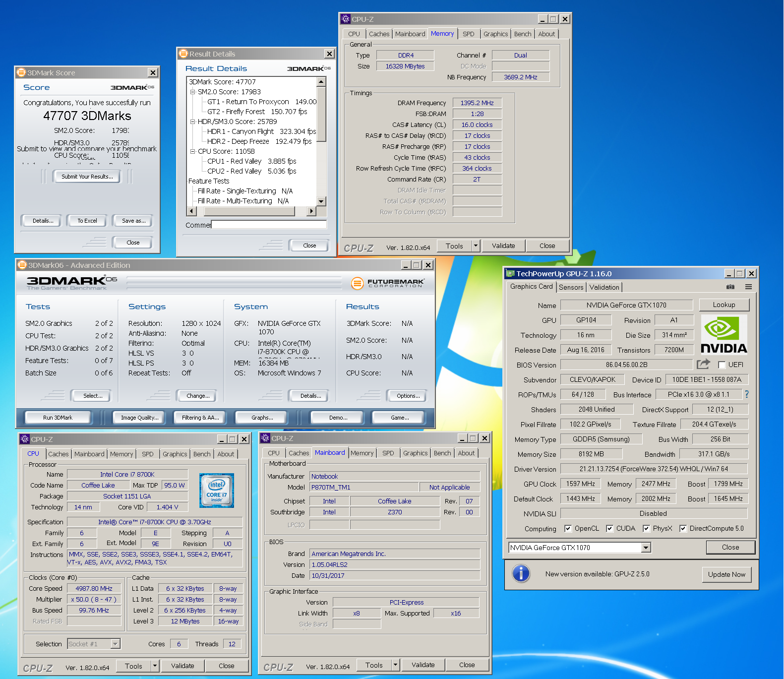Image resolution: width=784 pixels, height=679 pixels.
Task: Open Tools dropdown arrow in CPU-Z Memory window
Action: point(476,246)
